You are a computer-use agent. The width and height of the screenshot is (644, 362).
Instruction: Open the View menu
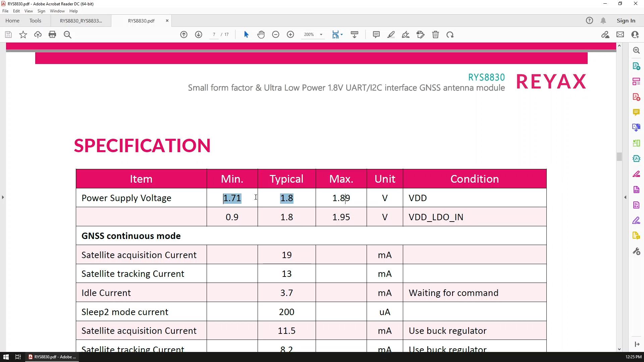click(x=29, y=11)
